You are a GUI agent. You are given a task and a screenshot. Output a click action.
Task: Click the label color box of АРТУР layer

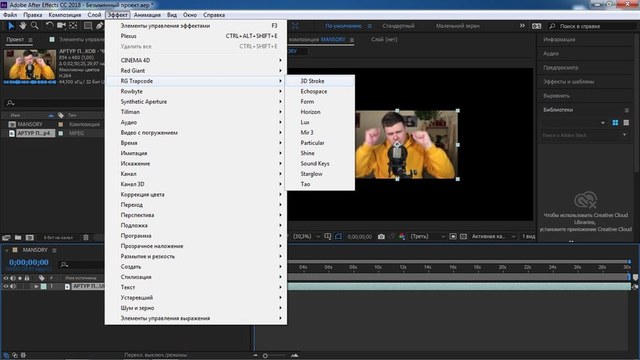pyautogui.click(x=44, y=287)
